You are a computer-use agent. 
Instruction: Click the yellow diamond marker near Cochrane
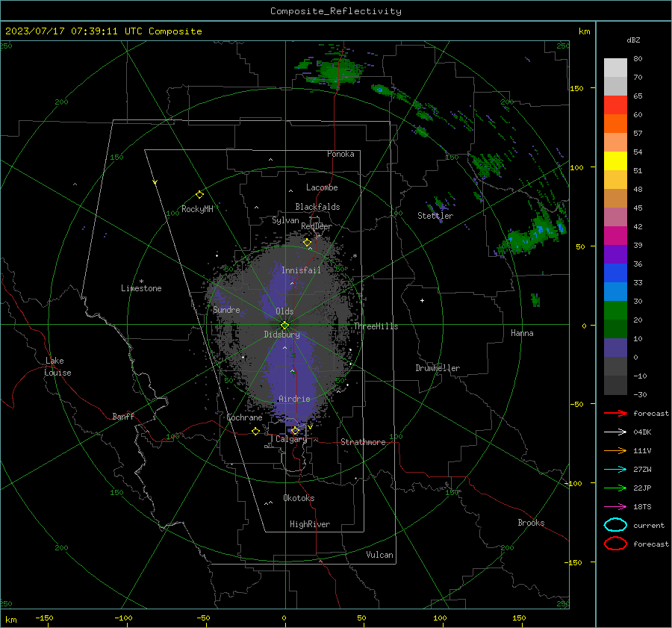[255, 431]
